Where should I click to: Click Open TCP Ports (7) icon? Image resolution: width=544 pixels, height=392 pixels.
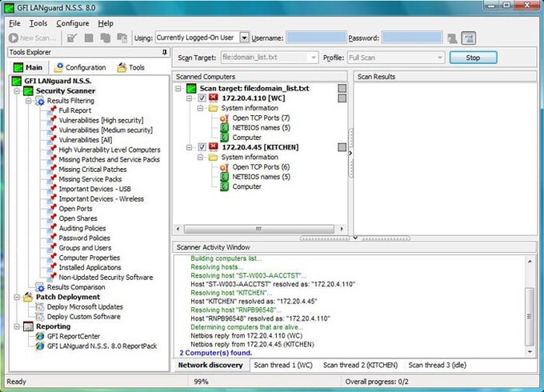click(x=225, y=118)
